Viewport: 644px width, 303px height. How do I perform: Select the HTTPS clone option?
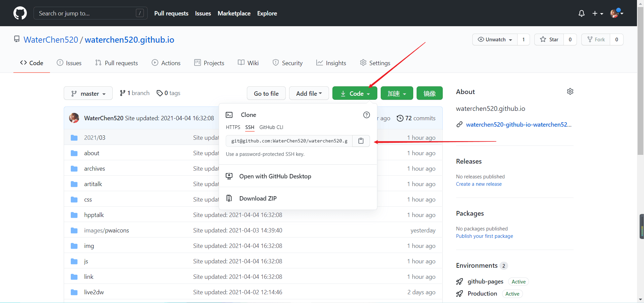(233, 127)
